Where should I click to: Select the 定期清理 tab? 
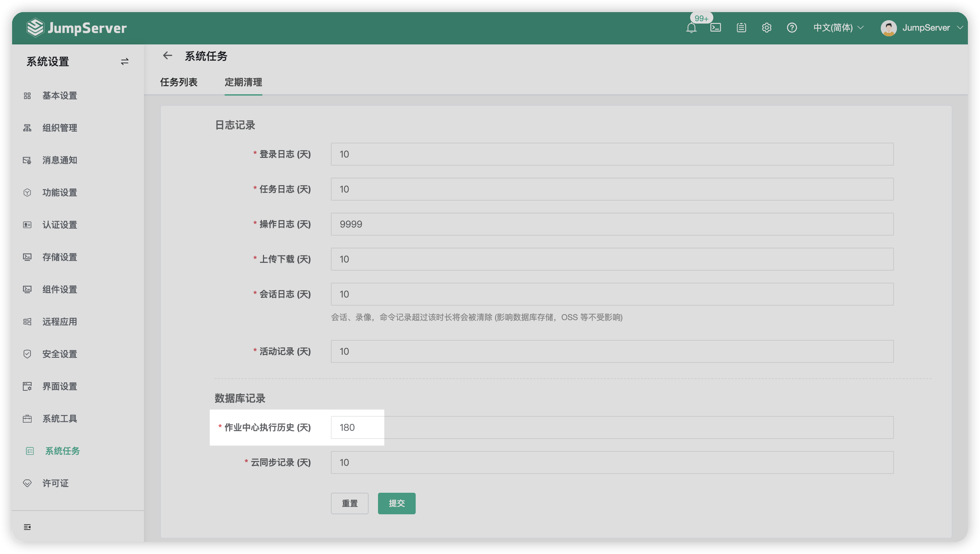[243, 82]
